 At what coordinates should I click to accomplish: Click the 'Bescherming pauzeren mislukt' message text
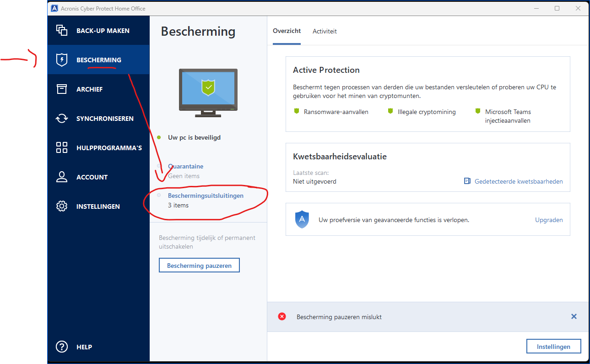click(x=339, y=317)
